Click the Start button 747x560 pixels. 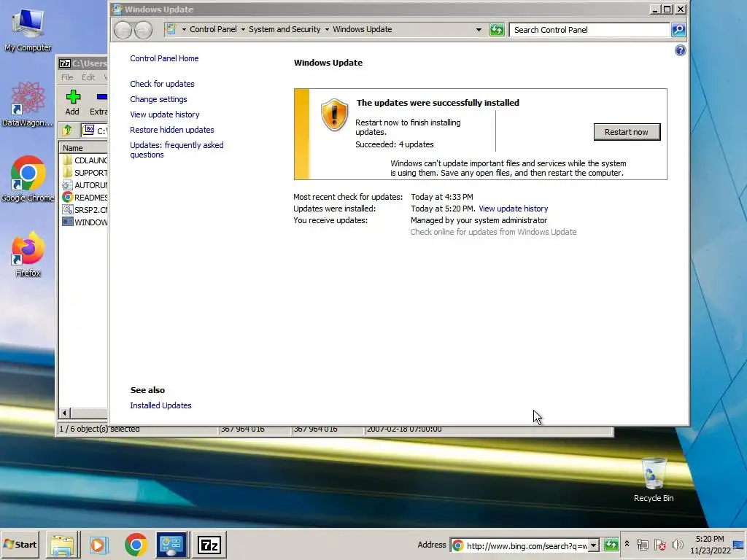(x=20, y=545)
